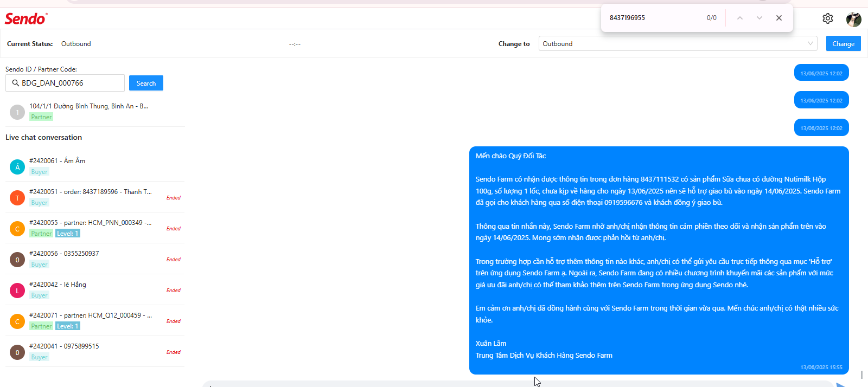The image size is (868, 387).
Task: Click the Live chat conversation heading
Action: click(x=44, y=137)
